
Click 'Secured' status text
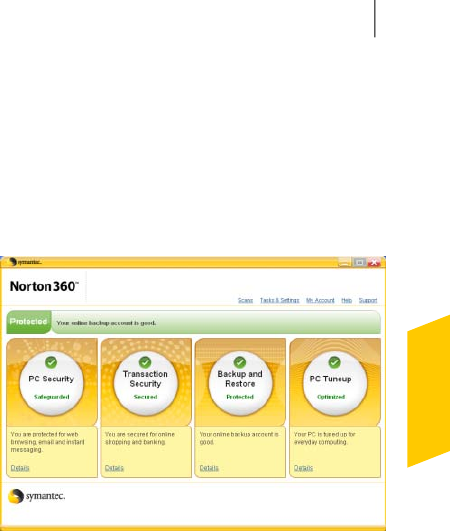coord(145,397)
